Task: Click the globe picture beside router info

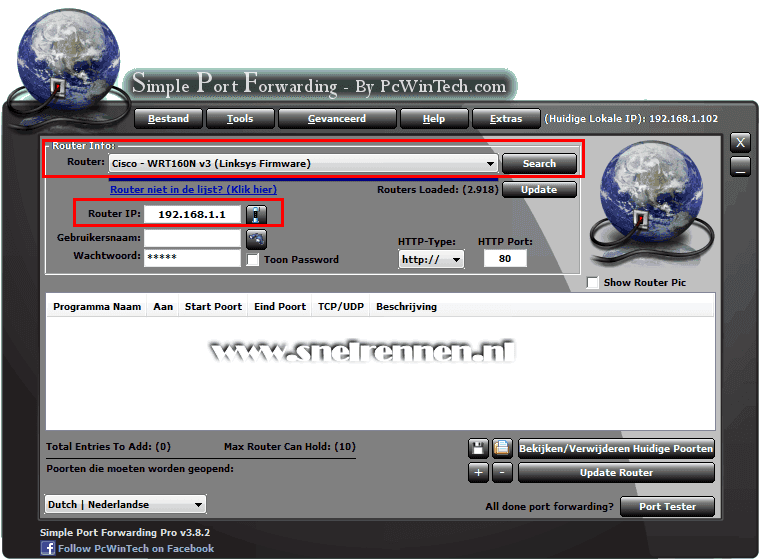Action: [x=651, y=205]
